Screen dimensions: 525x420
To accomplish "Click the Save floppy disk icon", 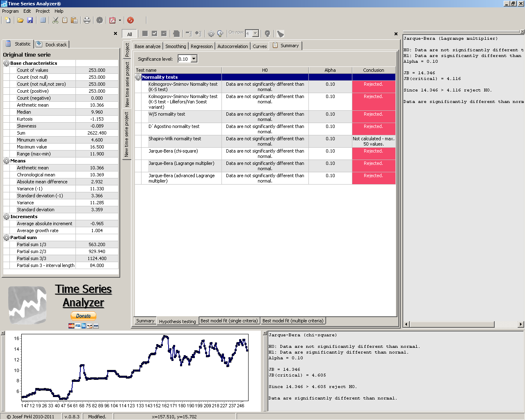I will (30, 20).
